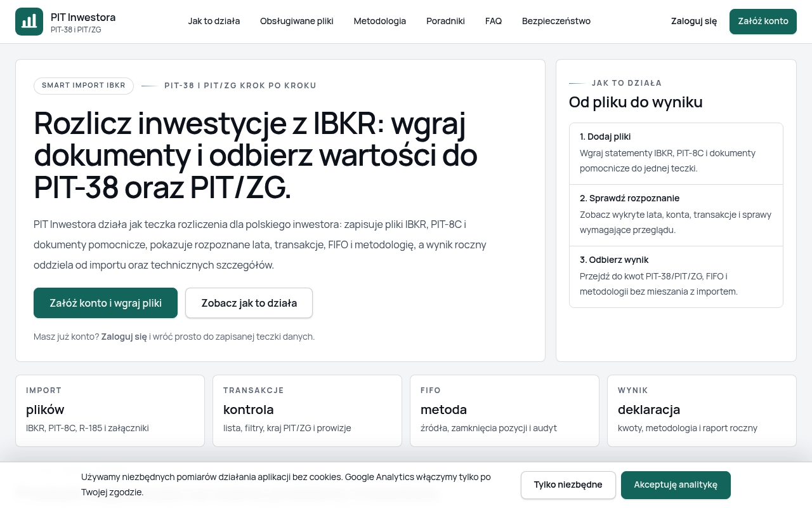Viewport: 812px width, 508px height.
Task: Select the step 2. Sprawdź rozpoznanie
Action: click(x=676, y=215)
